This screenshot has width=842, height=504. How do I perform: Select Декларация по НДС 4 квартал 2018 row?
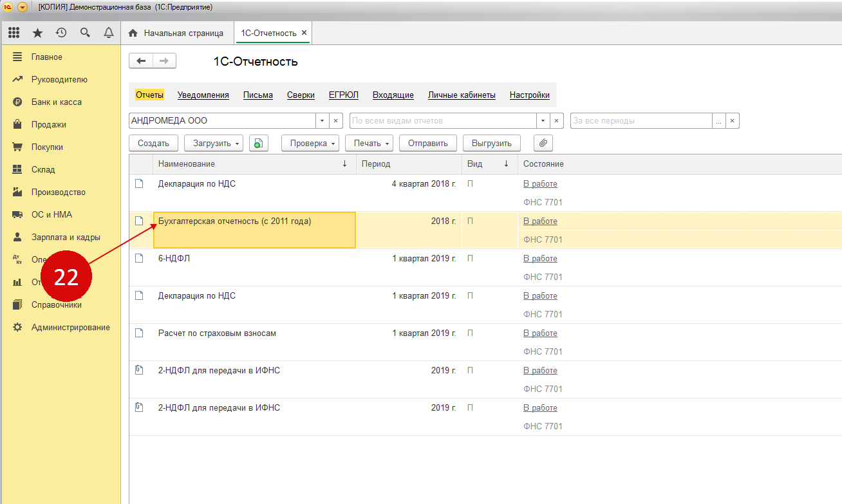(x=485, y=193)
